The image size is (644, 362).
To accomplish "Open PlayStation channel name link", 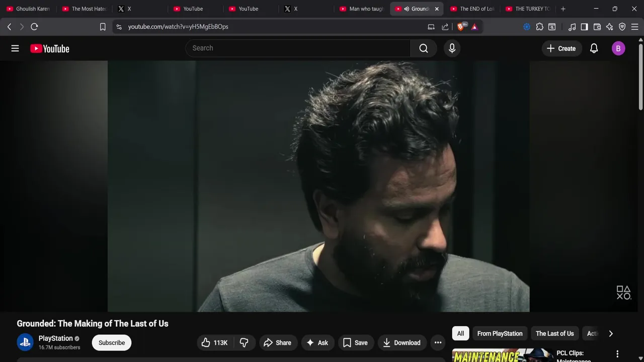I will point(56,338).
